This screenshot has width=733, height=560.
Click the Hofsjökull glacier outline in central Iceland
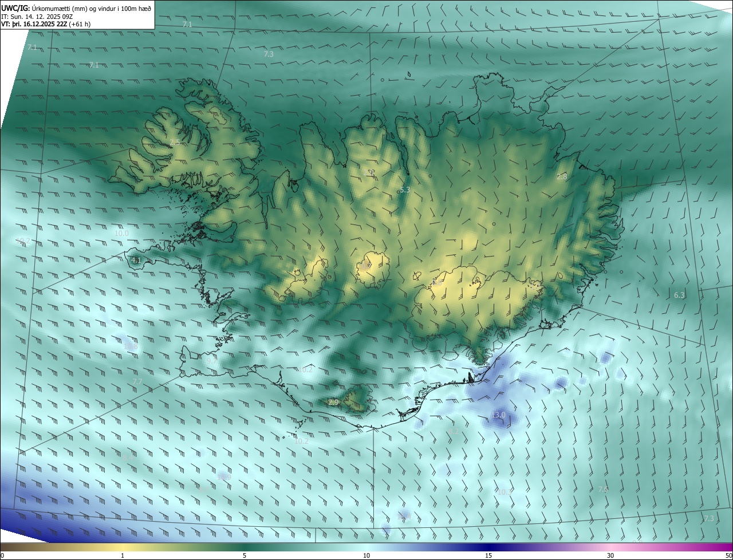(x=373, y=269)
